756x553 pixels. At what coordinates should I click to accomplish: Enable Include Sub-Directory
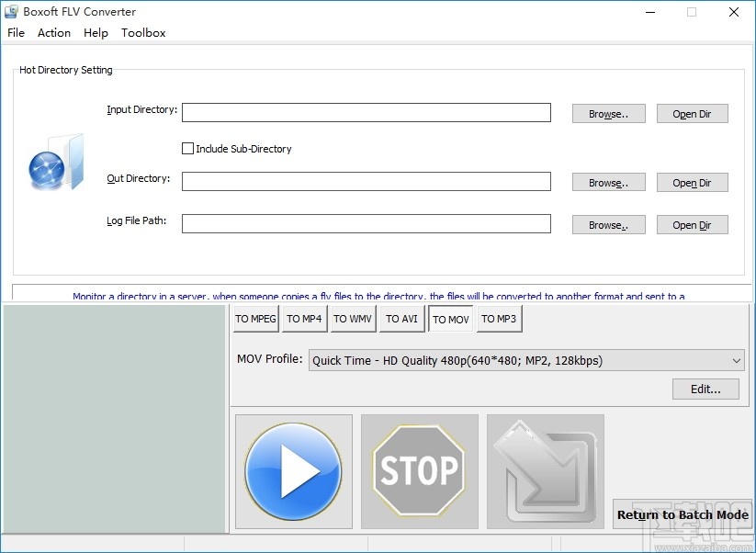187,148
